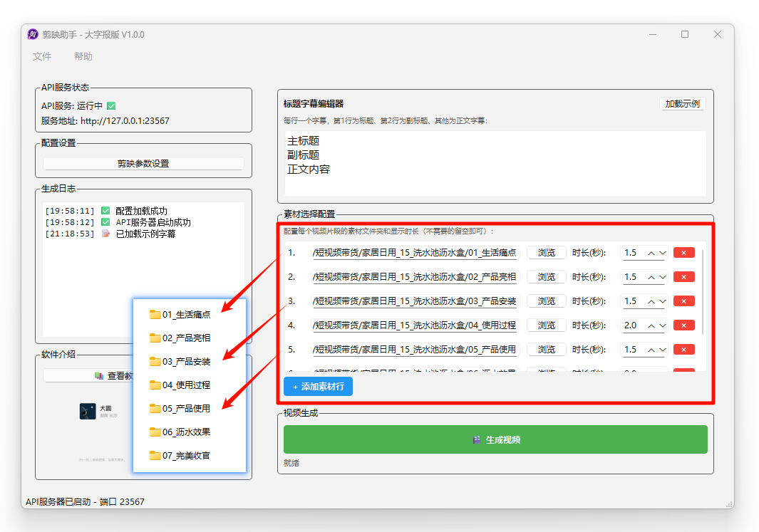Image resolution: width=759 pixels, height=532 pixels.
Task: Open the 01_生活痛点 folder icon
Action: coord(155,315)
